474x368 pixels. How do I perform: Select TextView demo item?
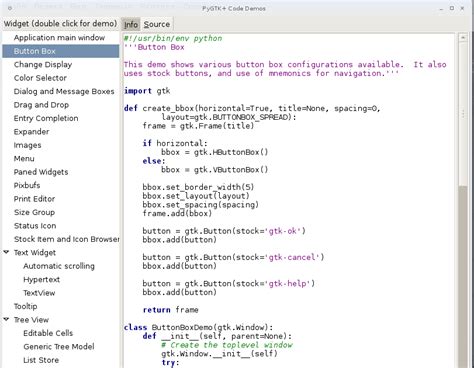[61, 293]
